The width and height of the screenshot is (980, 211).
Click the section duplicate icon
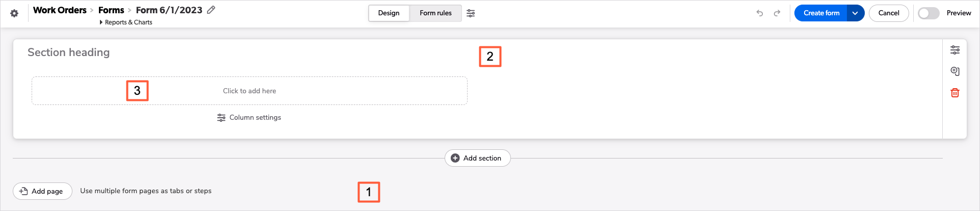click(955, 71)
